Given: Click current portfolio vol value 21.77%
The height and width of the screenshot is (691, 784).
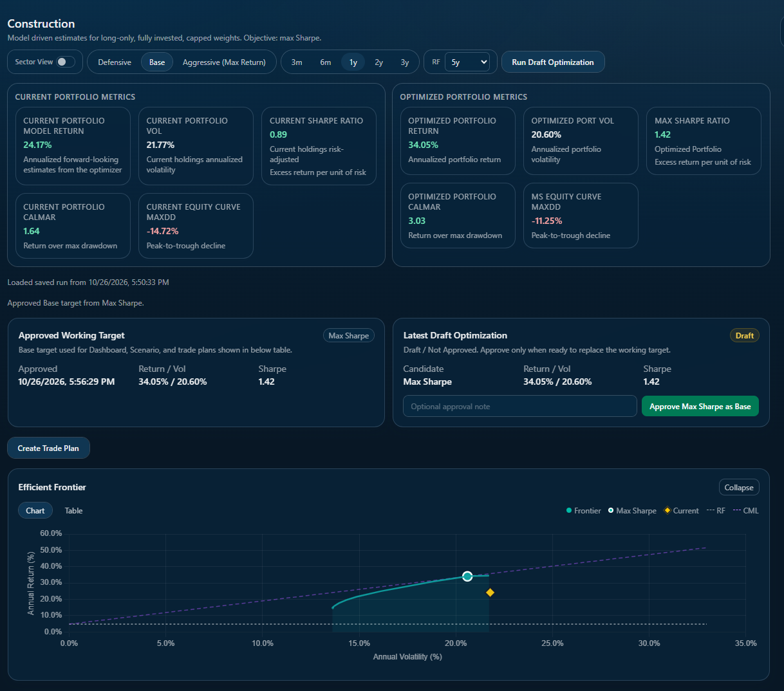Looking at the screenshot, I should 160,145.
